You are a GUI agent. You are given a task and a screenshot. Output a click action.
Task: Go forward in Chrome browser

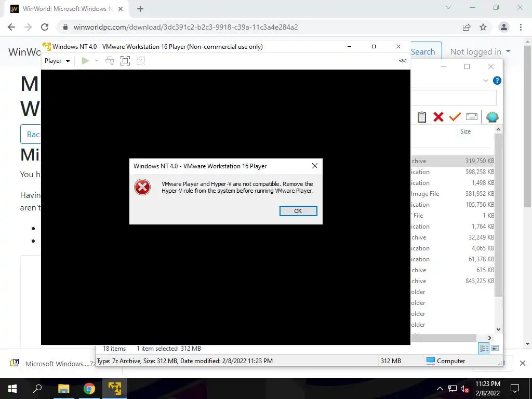point(28,27)
